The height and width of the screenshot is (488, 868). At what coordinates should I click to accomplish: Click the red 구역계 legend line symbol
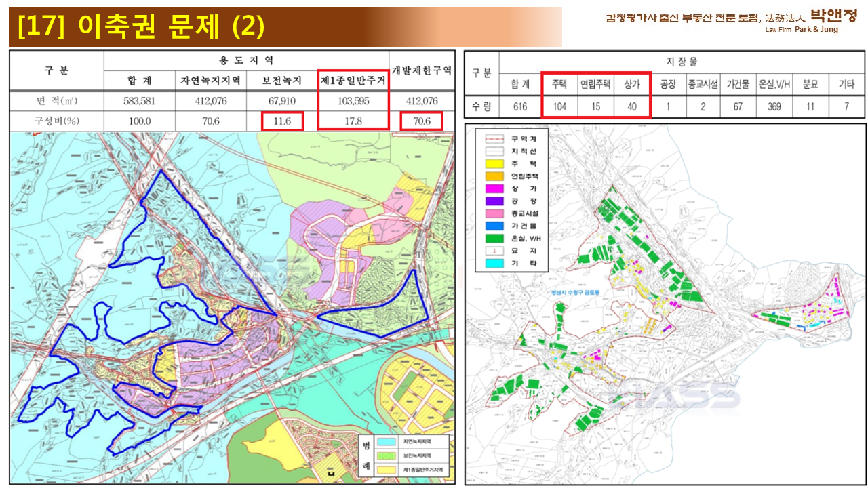tap(493, 138)
